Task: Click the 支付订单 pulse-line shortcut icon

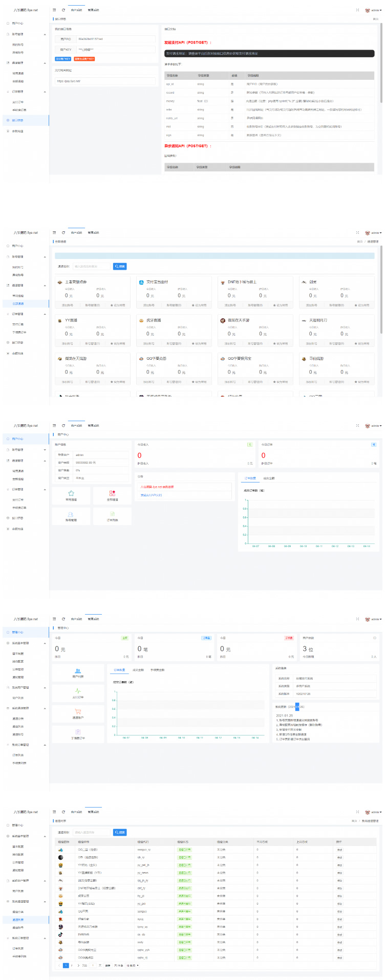Action: coord(78,691)
